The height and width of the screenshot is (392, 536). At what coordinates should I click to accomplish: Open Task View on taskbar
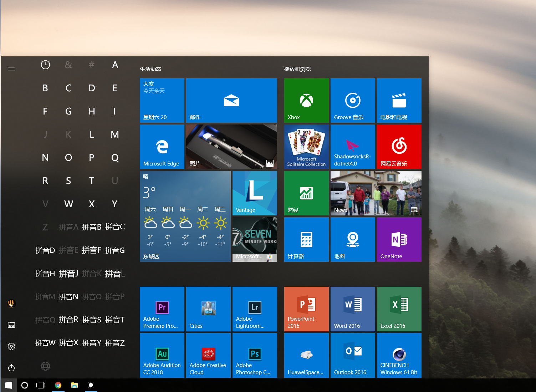coord(41,385)
